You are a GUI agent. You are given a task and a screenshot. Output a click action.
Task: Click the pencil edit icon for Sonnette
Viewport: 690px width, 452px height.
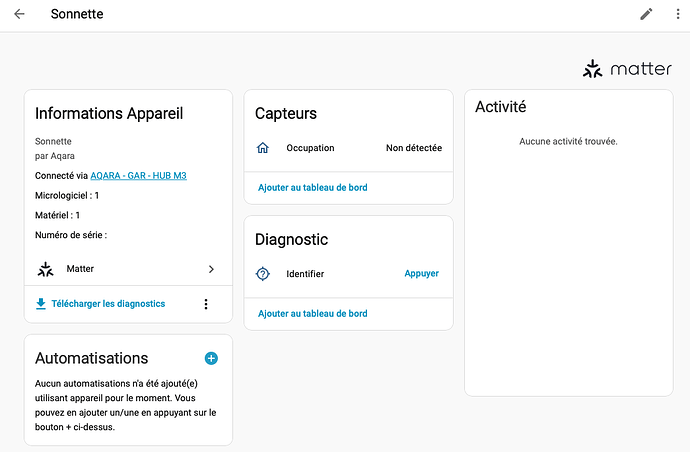coord(646,15)
